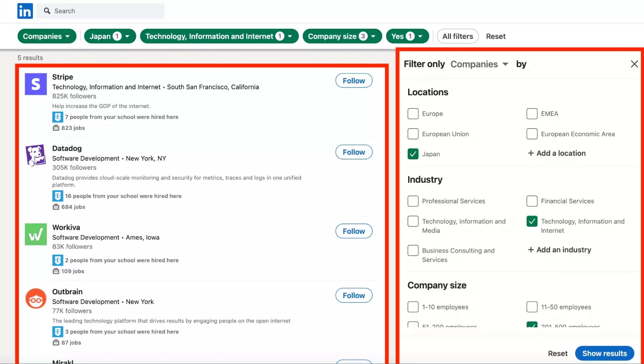Open the Company size filter dropdown
This screenshot has width=644, height=364.
(x=342, y=36)
